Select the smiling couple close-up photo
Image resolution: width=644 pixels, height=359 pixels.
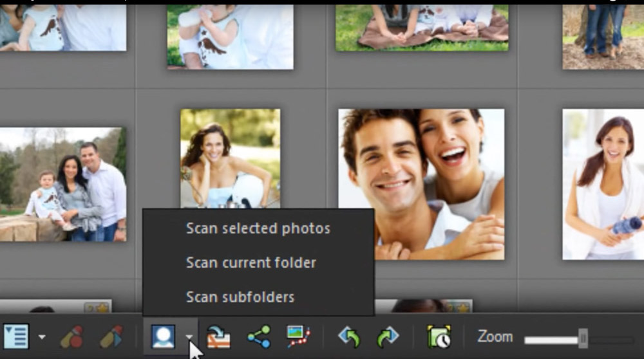click(x=421, y=184)
